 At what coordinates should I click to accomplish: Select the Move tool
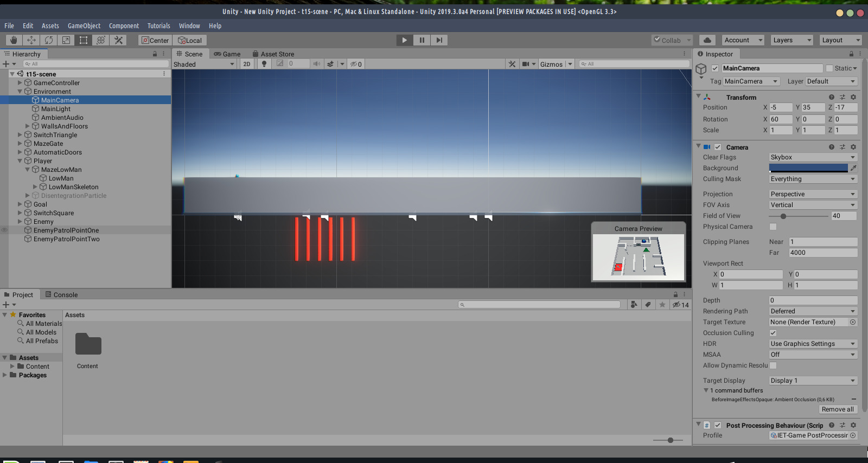click(31, 40)
